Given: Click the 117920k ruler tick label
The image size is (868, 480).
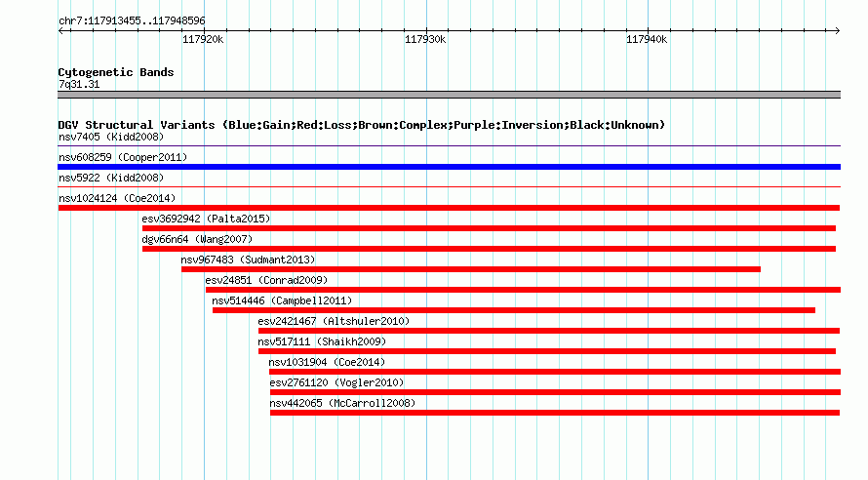Looking at the screenshot, I should 203,40.
